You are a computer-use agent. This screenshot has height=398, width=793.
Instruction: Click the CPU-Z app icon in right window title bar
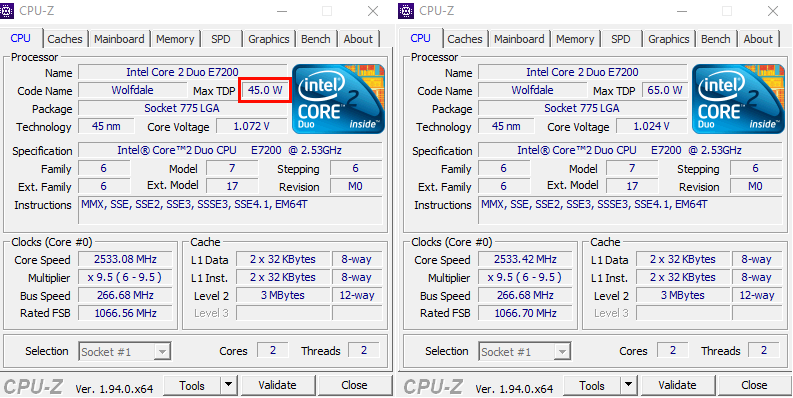tap(406, 10)
